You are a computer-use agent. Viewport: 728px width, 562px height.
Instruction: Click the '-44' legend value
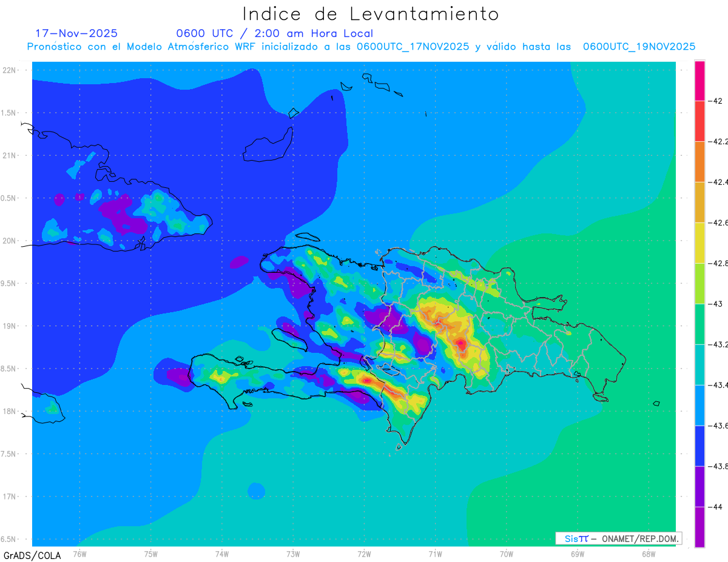pyautogui.click(x=715, y=507)
